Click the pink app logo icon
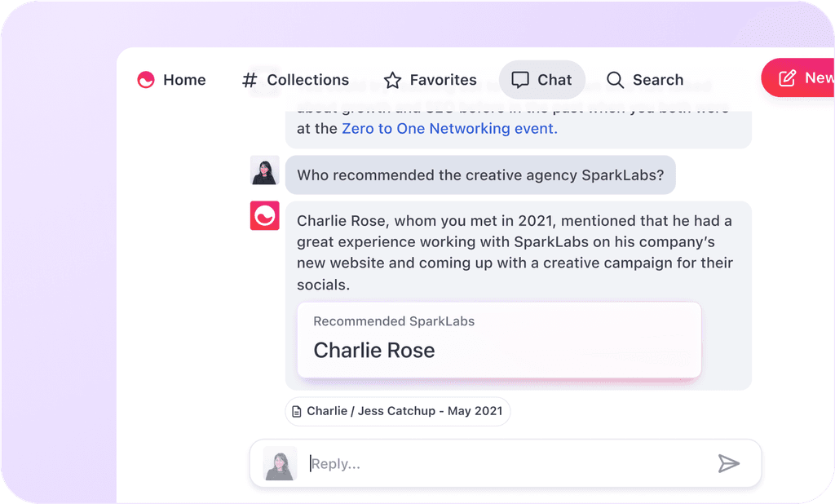The width and height of the screenshot is (835, 504). coord(146,80)
